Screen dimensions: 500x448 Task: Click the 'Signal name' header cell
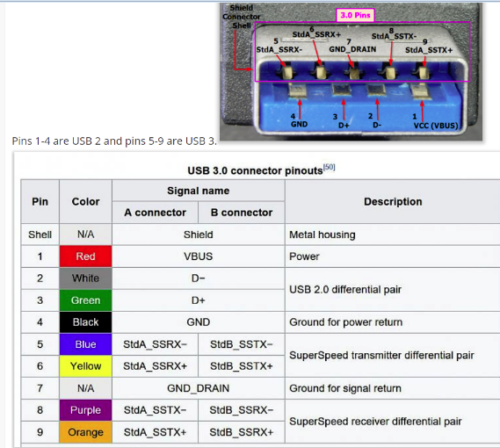[x=199, y=191]
